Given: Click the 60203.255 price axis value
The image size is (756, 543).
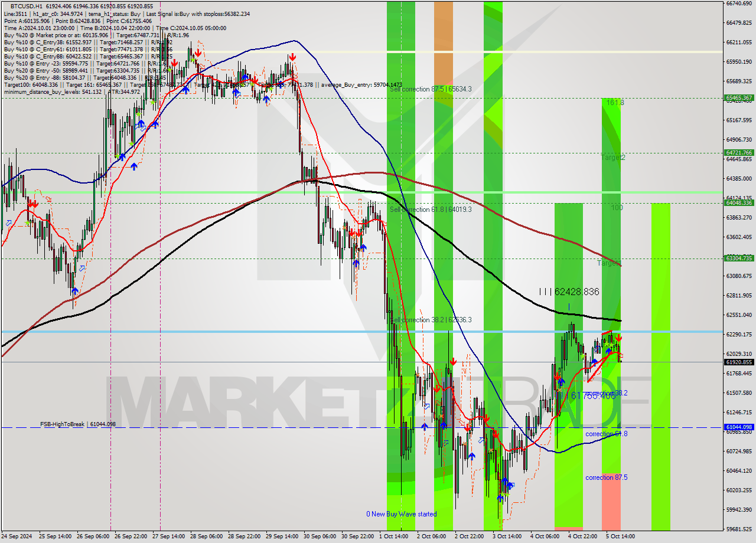Looking at the screenshot, I should (x=738, y=490).
